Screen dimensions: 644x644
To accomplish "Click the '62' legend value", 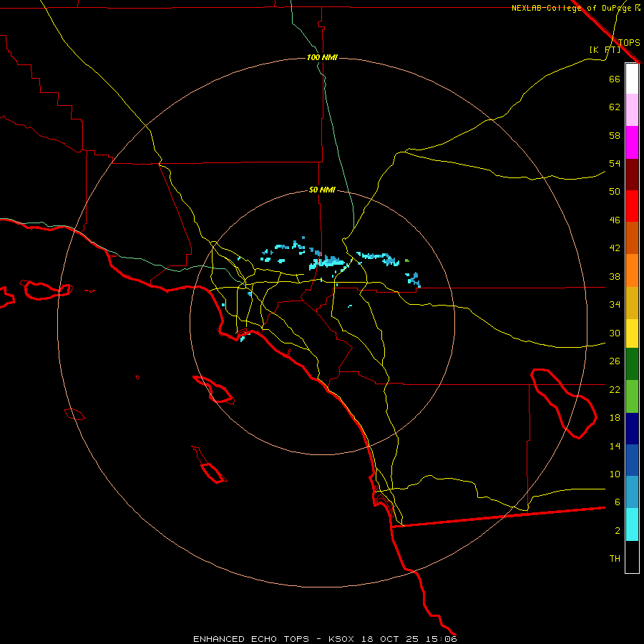I will click(615, 107).
